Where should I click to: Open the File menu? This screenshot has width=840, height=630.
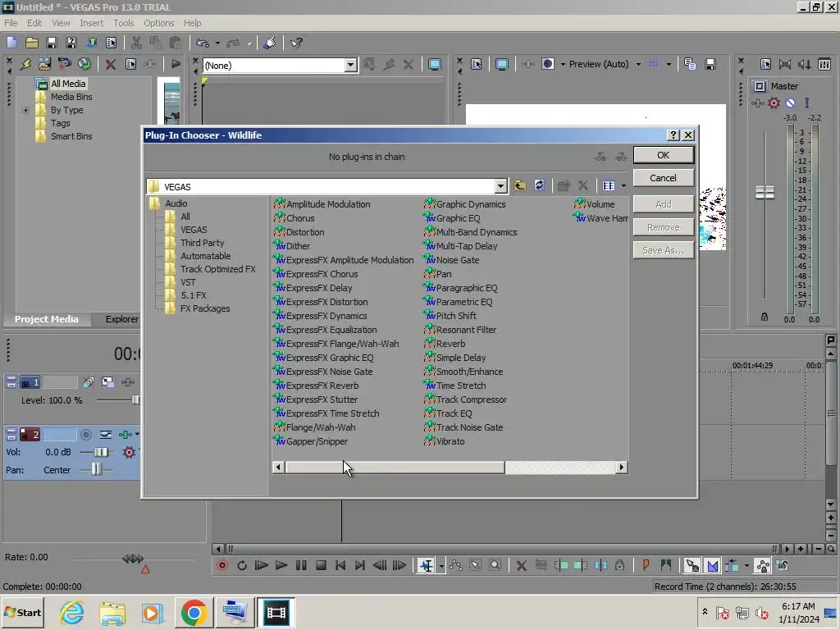(x=11, y=23)
